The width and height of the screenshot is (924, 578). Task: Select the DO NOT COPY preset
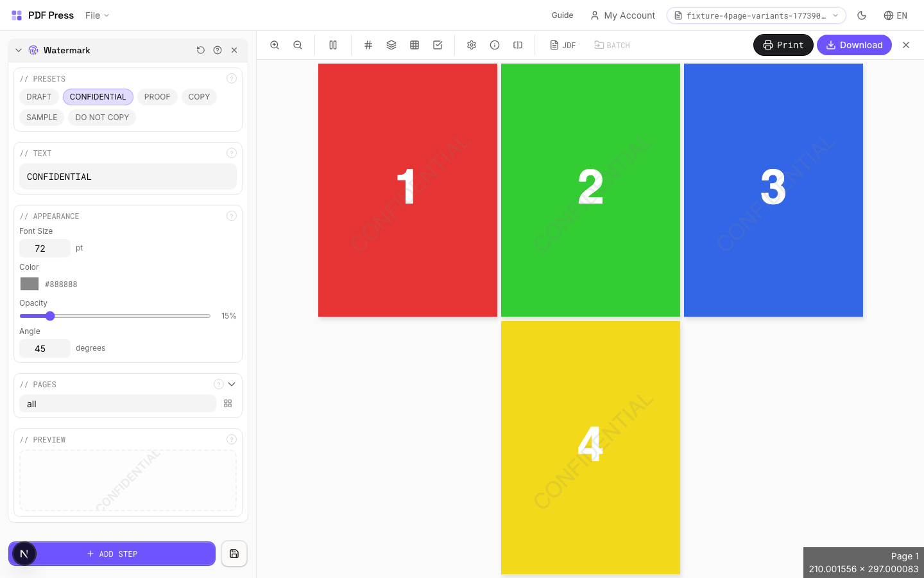pyautogui.click(x=102, y=118)
